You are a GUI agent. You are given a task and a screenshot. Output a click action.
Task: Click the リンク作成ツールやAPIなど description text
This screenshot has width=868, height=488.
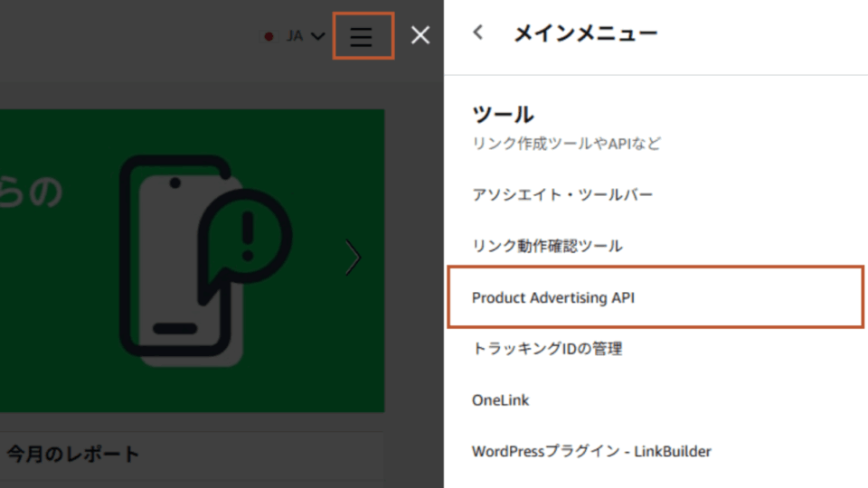click(567, 143)
